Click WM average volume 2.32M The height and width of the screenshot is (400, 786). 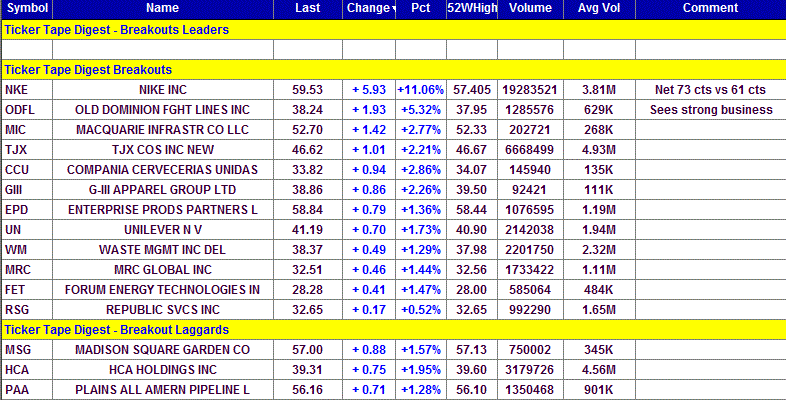[x=599, y=250]
